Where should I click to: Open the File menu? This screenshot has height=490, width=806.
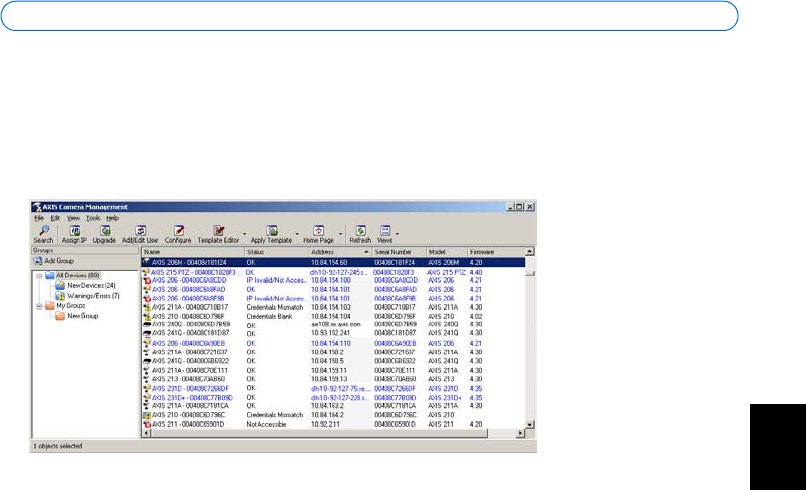[39, 218]
